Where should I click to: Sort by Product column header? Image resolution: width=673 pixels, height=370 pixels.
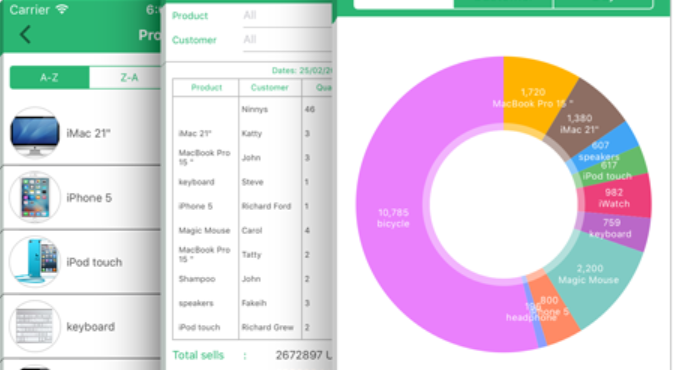(x=206, y=88)
